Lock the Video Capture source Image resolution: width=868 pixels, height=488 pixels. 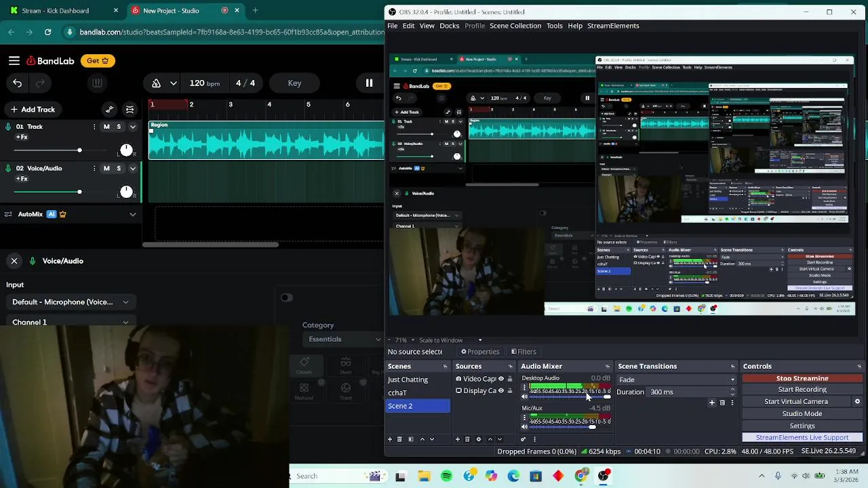tap(510, 379)
